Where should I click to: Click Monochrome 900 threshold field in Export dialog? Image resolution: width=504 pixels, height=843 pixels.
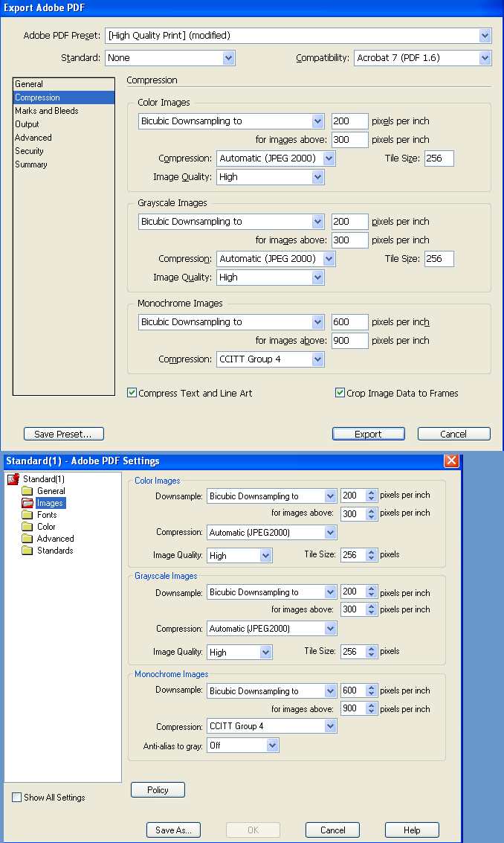click(349, 341)
